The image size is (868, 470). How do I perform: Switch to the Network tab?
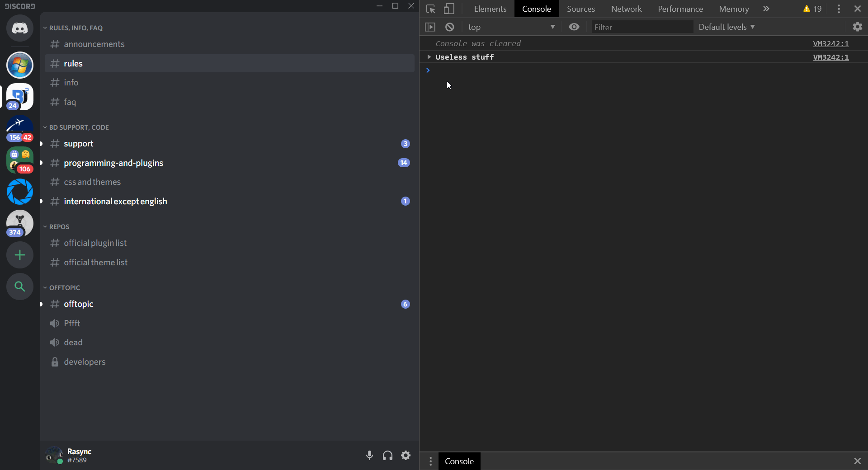click(x=627, y=9)
